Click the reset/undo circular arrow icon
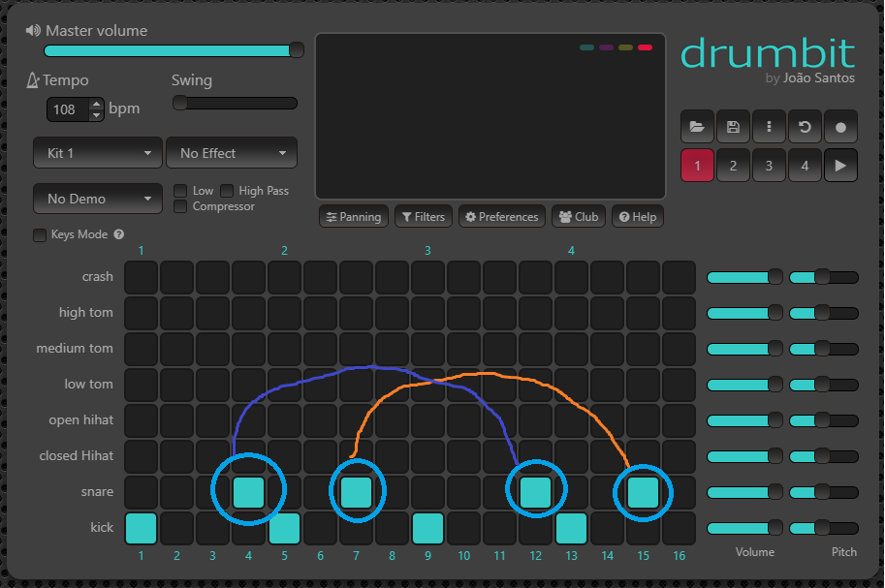 pyautogui.click(x=805, y=127)
